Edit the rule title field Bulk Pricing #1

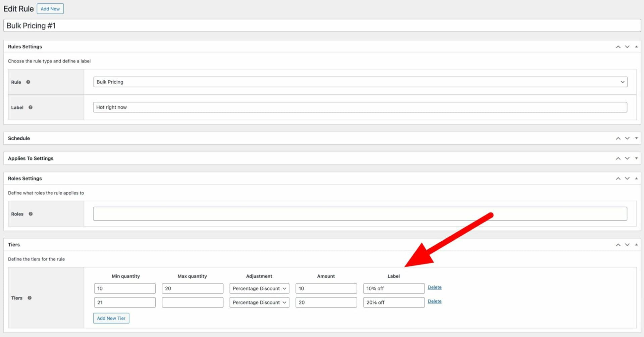click(322, 26)
